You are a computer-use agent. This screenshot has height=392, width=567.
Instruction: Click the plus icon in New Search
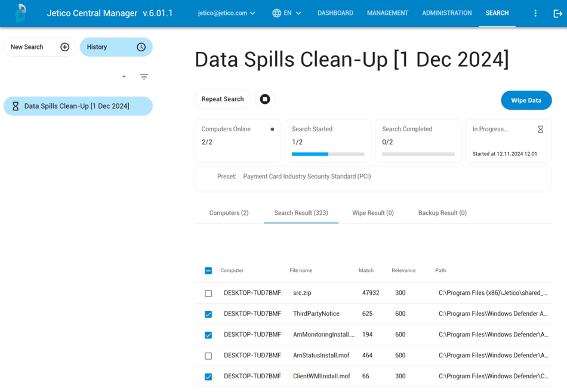tap(64, 47)
